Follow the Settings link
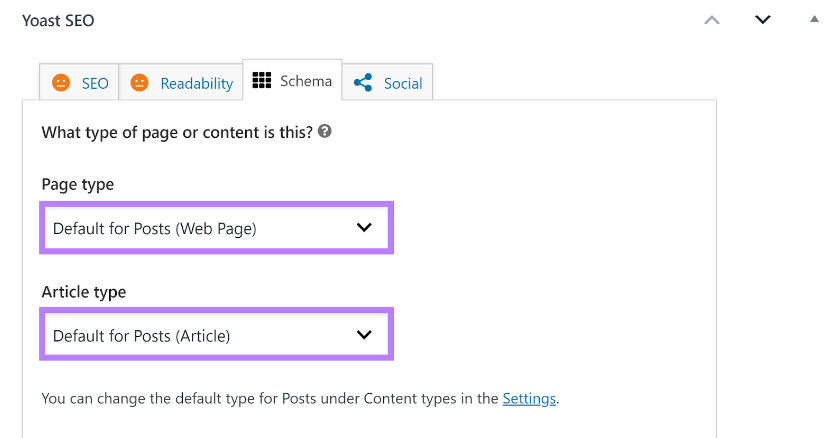Image resolution: width=837 pixels, height=438 pixels. pos(529,398)
